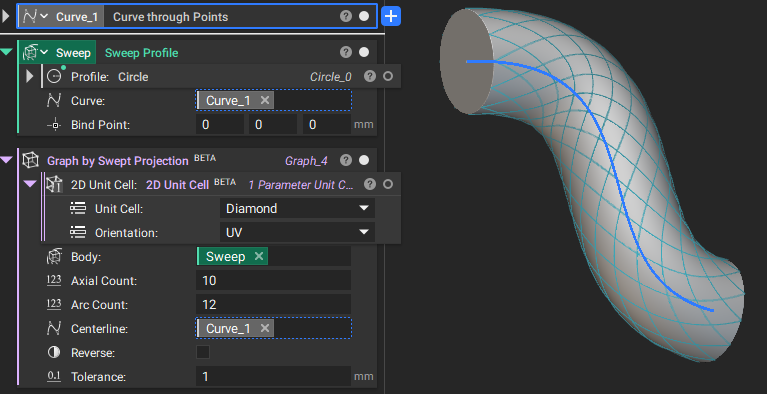The width and height of the screenshot is (767, 394).
Task: Toggle visibility dot of Sweep block
Action: click(364, 52)
